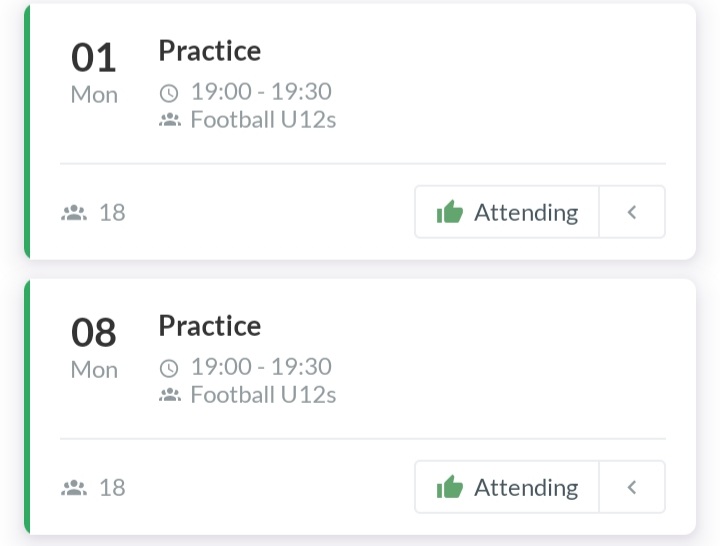The width and height of the screenshot is (720, 546).
Task: Open the Practice title on 01 Mon
Action: click(x=210, y=51)
